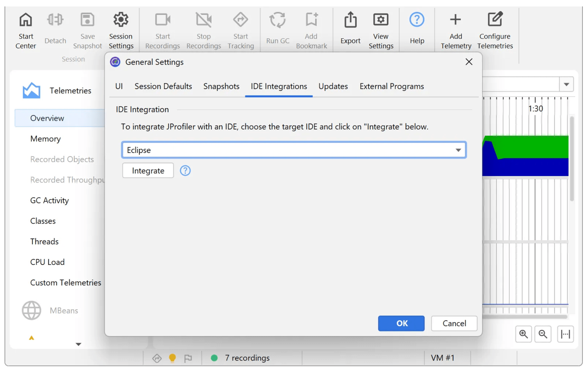The width and height of the screenshot is (588, 372).
Task: Close the General Settings dialog
Action: tap(469, 62)
